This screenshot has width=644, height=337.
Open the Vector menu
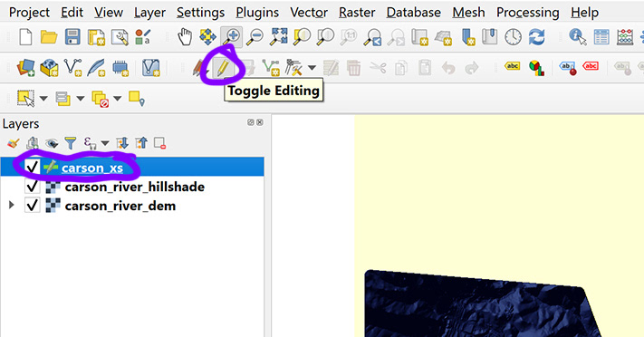(309, 13)
